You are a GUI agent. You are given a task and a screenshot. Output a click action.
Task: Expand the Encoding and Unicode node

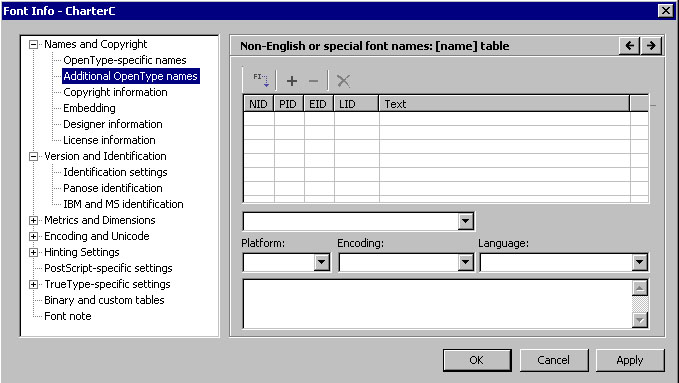33,236
